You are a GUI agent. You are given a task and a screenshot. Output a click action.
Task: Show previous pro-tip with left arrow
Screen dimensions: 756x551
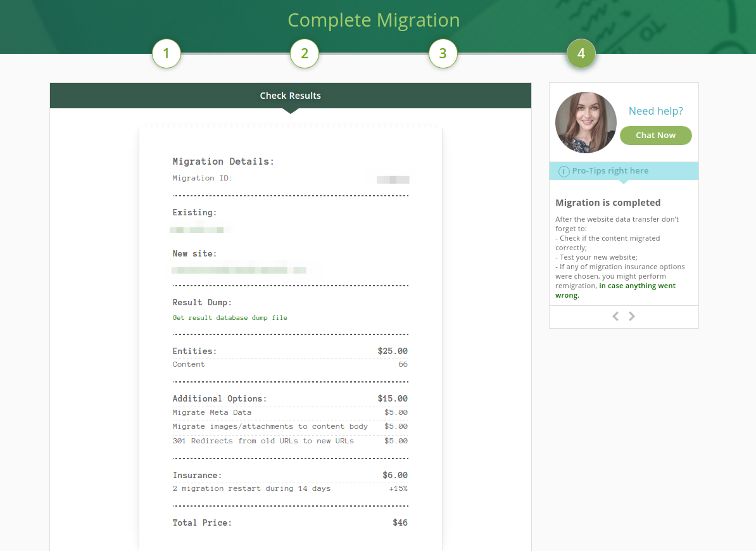pyautogui.click(x=615, y=316)
